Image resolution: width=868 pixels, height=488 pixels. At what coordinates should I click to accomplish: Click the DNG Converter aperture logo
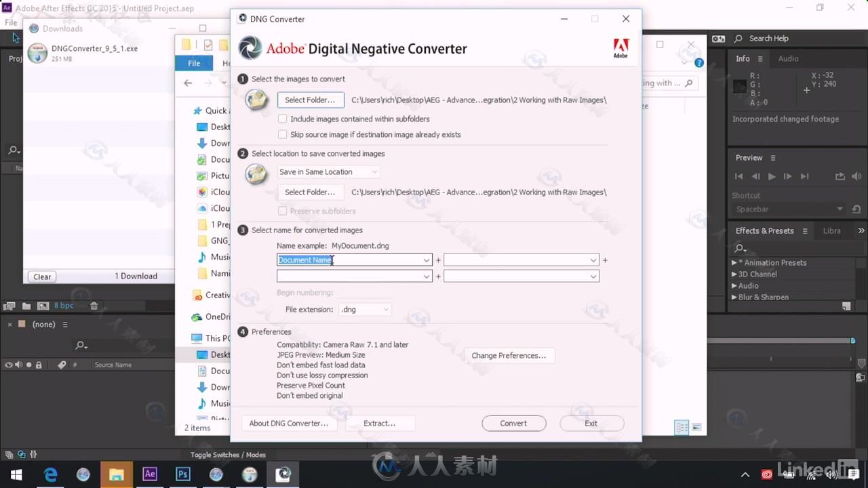(250, 48)
